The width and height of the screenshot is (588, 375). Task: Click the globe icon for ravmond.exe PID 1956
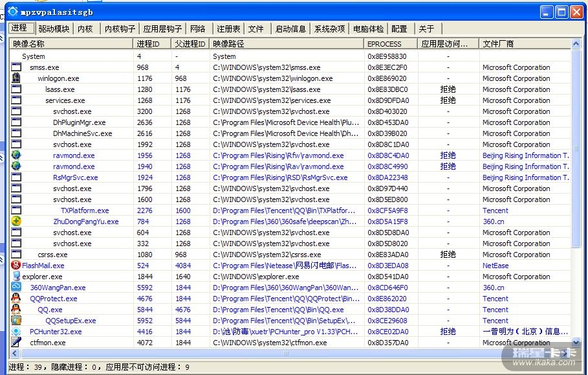pos(16,155)
